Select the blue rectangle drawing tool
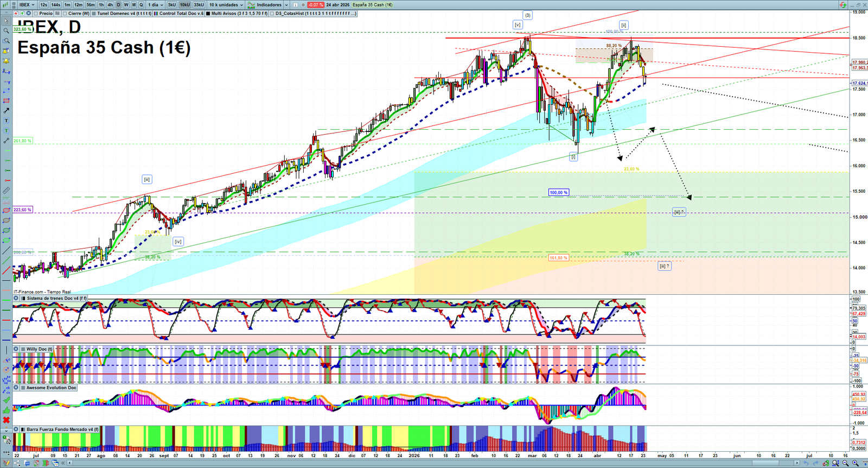 (6, 91)
